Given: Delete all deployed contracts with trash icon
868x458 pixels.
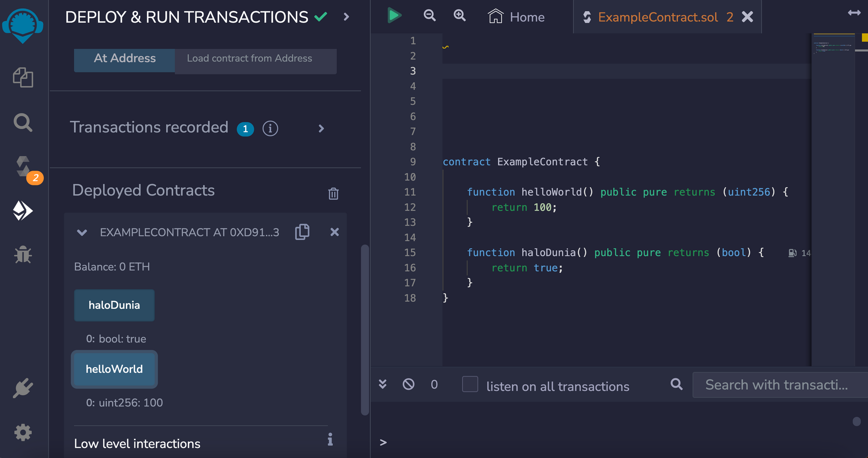Looking at the screenshot, I should (x=333, y=194).
